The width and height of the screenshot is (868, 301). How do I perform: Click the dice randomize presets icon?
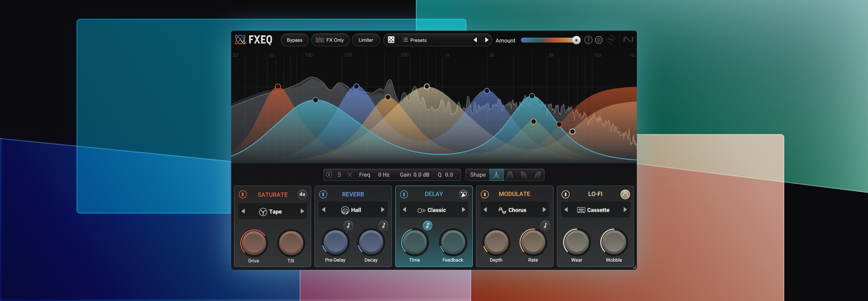coord(391,40)
